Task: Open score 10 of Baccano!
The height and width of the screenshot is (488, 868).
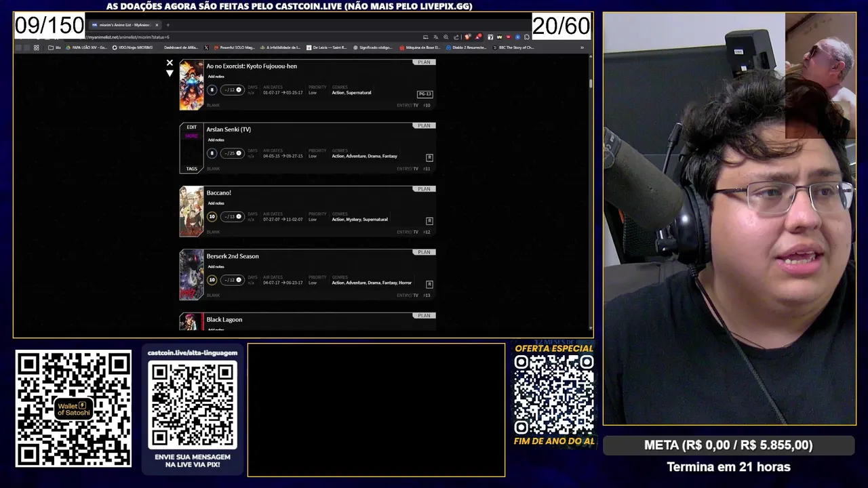Action: [x=212, y=217]
